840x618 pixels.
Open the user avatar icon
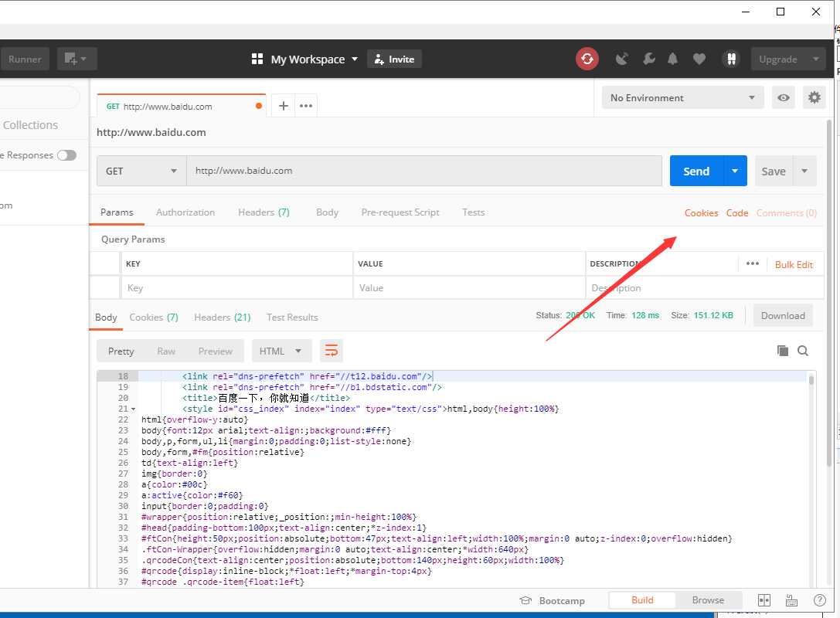click(731, 59)
